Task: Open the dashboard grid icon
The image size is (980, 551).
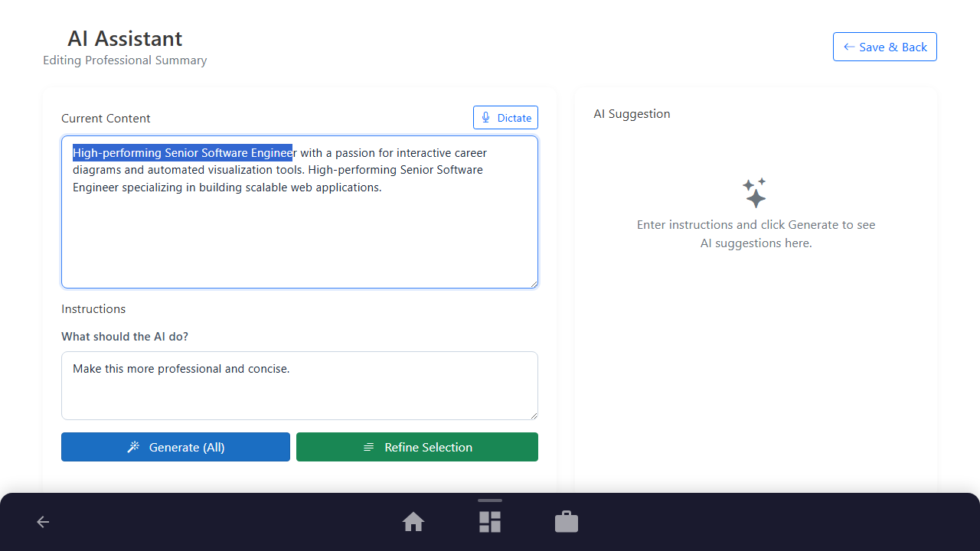Action: pyautogui.click(x=490, y=522)
